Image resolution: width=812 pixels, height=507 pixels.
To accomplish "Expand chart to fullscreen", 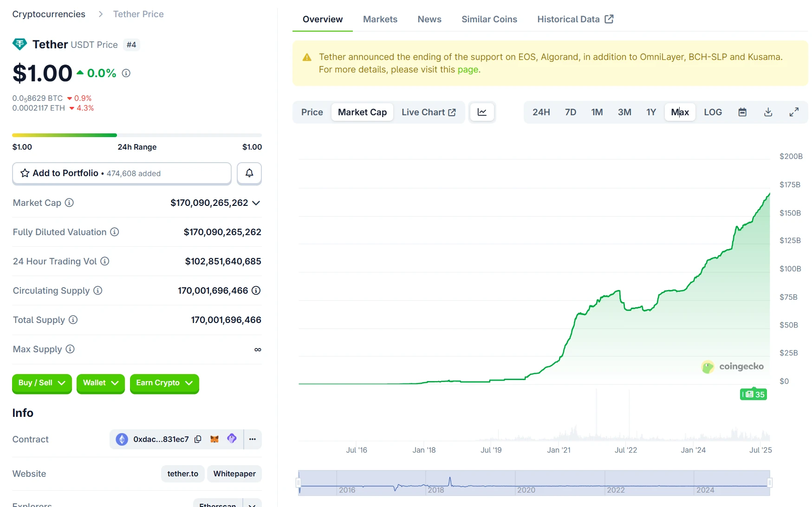I will click(x=794, y=112).
